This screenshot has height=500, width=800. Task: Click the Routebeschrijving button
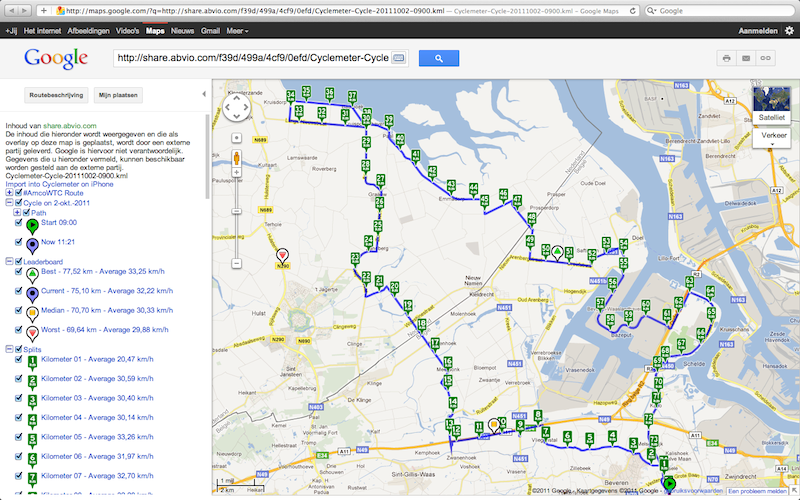tap(56, 95)
